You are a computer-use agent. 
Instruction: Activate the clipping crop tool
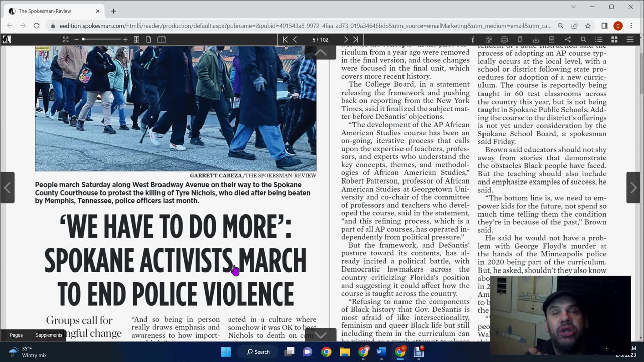(489, 39)
